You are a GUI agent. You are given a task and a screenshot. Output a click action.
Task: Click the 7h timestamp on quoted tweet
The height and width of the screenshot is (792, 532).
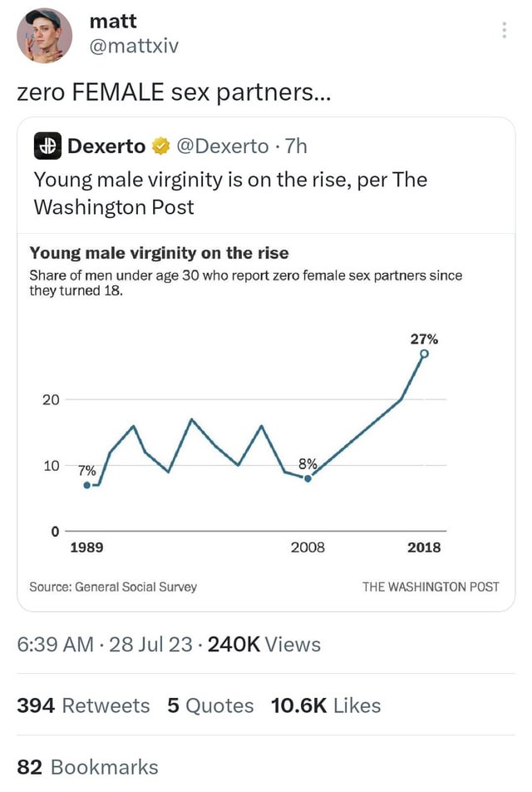pyautogui.click(x=296, y=146)
